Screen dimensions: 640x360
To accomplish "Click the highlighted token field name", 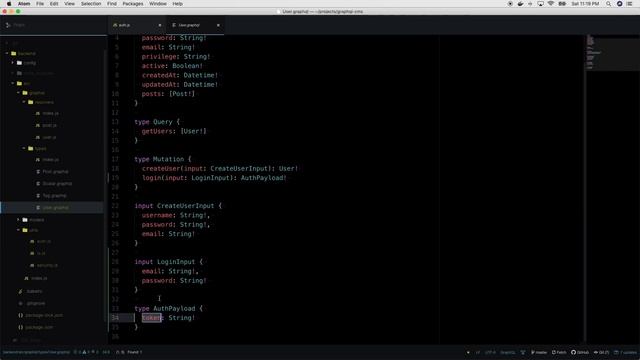I will click(152, 318).
